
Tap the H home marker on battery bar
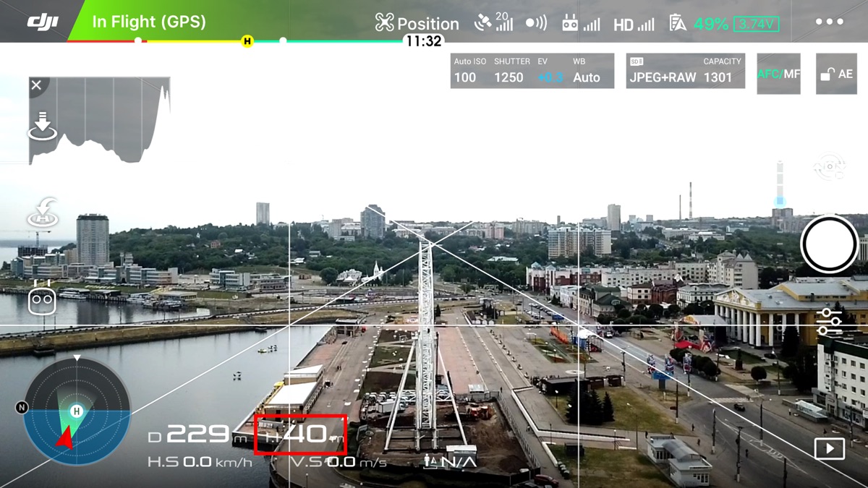(247, 41)
